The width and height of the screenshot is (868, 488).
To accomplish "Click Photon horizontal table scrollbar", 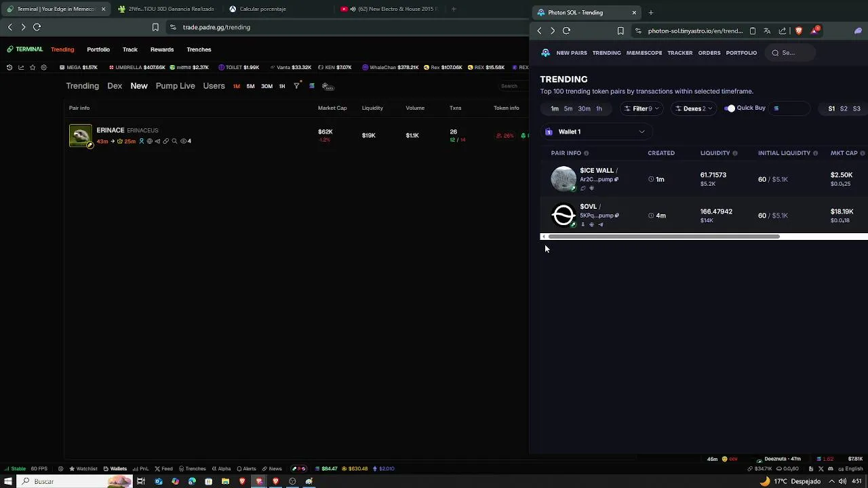I will (664, 237).
